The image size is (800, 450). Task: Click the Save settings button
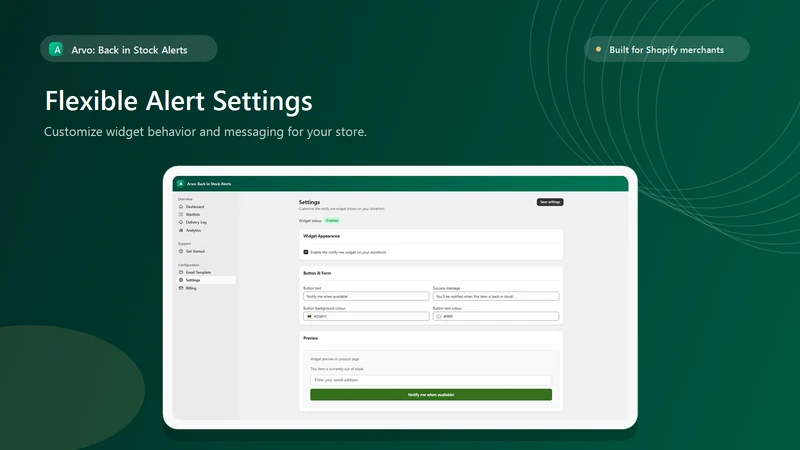tap(550, 202)
